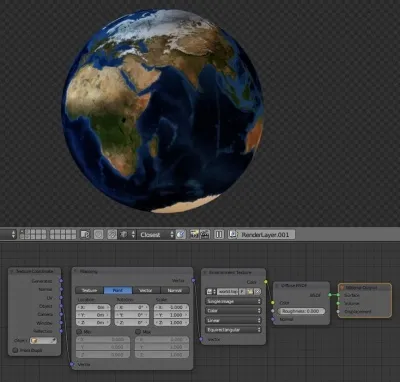The height and width of the screenshot is (382, 400).
Task: Click the Normal output socket of Texture Coordinate
Action: coord(61,289)
